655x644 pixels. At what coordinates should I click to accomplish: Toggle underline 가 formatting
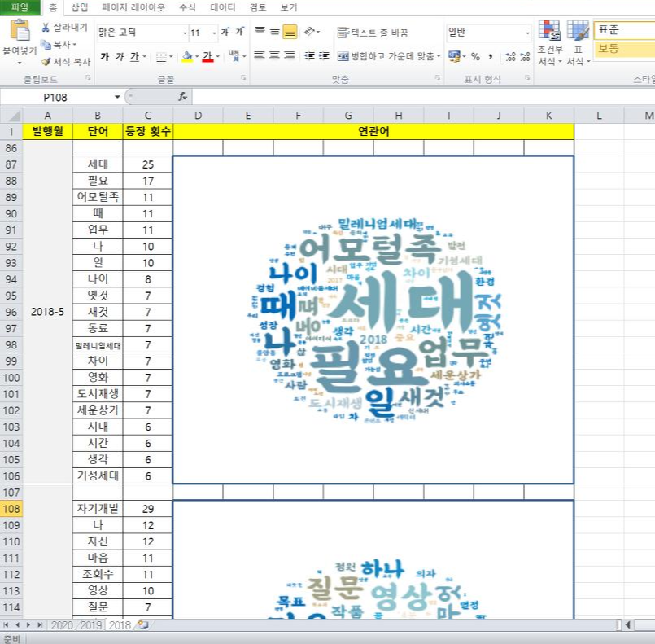134,56
